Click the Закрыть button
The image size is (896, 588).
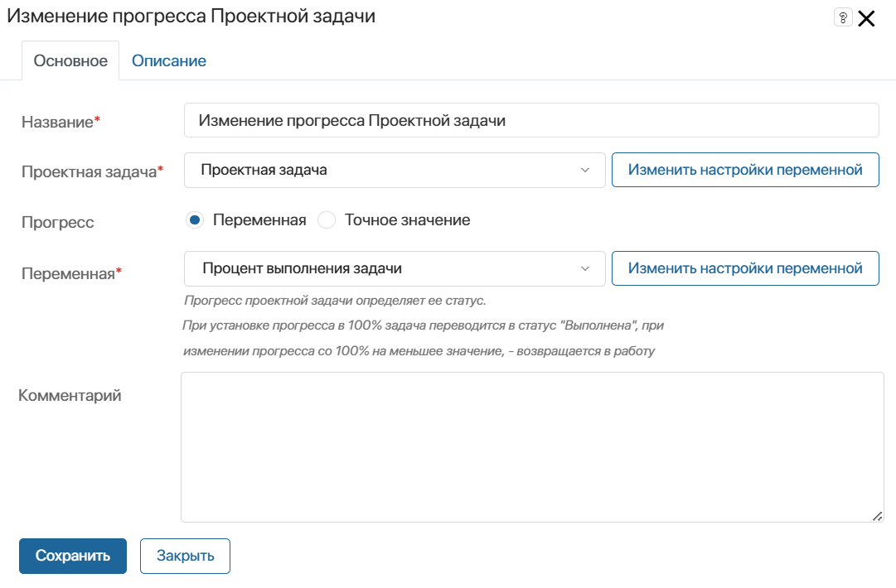185,556
